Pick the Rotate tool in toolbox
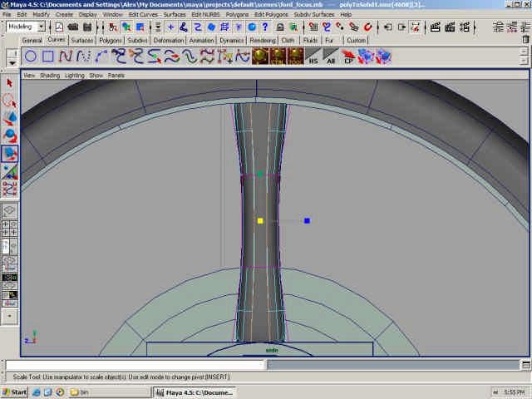 tap(10, 136)
